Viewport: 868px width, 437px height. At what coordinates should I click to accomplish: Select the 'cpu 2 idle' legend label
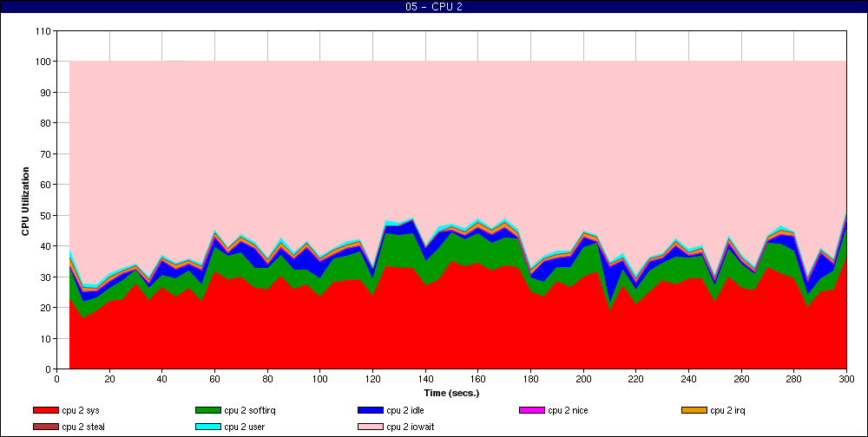(x=405, y=410)
